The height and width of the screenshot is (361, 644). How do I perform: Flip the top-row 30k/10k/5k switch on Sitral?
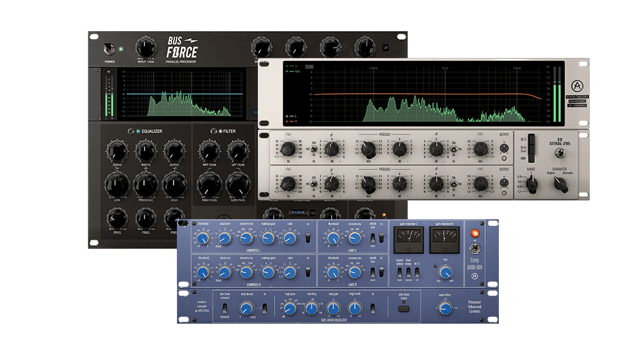tap(454, 149)
